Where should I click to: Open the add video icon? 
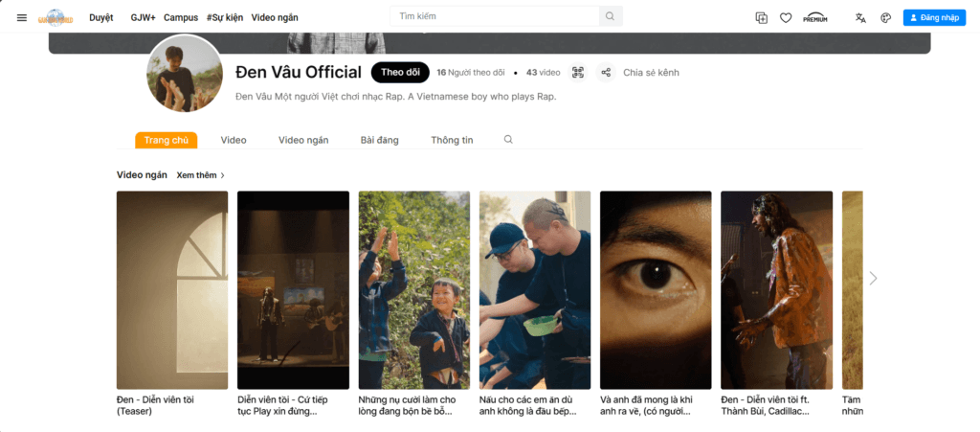(x=761, y=17)
